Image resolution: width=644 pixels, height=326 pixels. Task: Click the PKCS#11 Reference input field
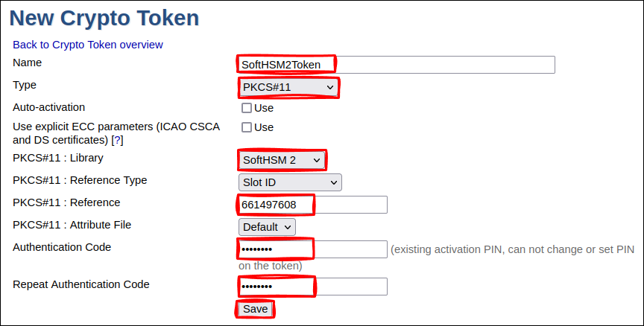(313, 205)
